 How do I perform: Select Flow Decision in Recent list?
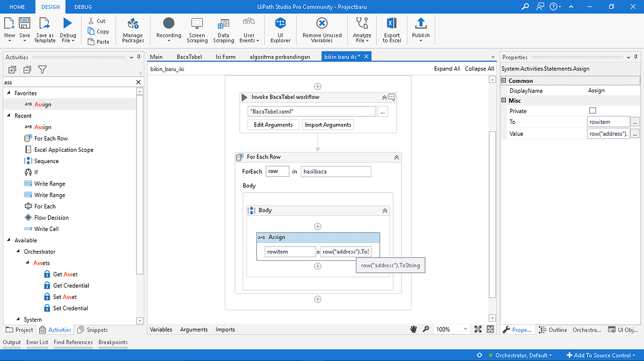[52, 218]
